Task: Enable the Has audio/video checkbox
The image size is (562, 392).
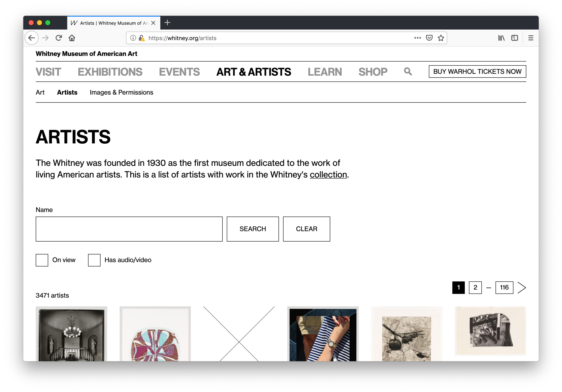Action: [93, 259]
